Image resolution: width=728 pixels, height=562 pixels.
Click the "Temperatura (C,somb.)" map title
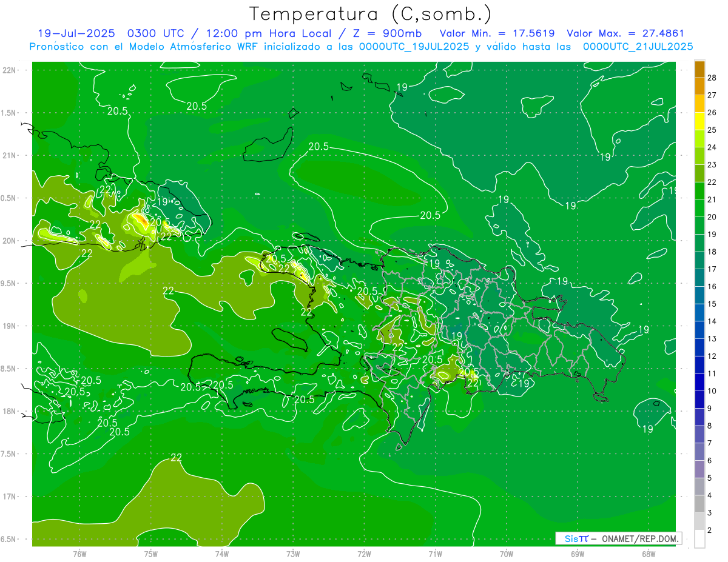click(371, 14)
